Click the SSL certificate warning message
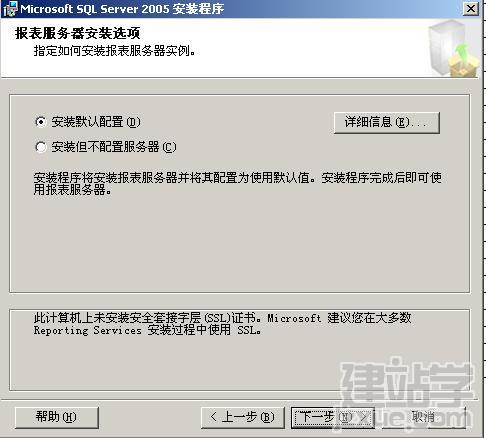Screen dimensions: 486x438 pyautogui.click(x=222, y=324)
